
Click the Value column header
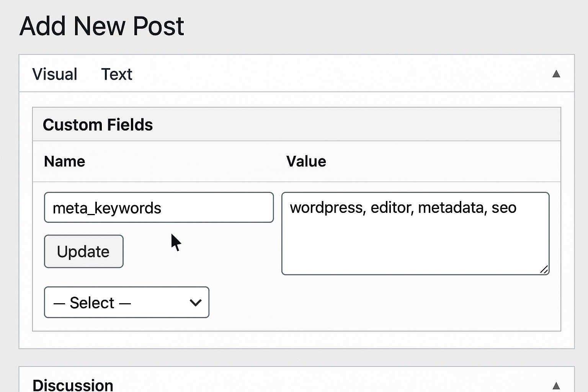tap(306, 162)
